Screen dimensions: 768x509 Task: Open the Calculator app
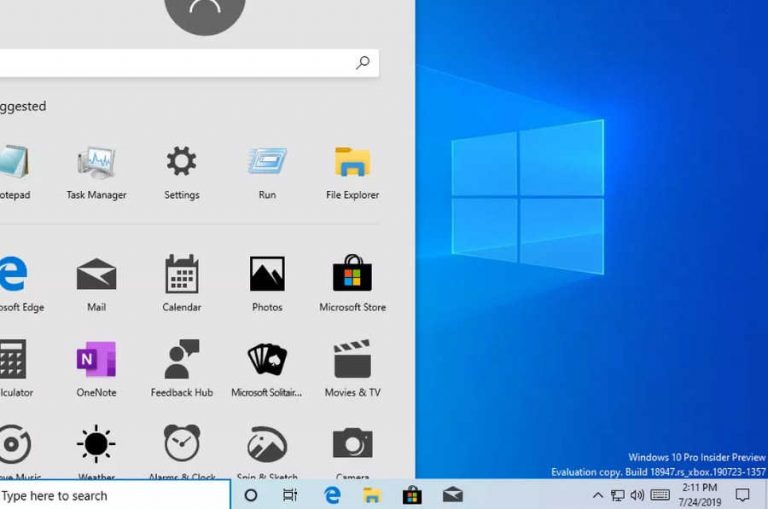click(15, 368)
